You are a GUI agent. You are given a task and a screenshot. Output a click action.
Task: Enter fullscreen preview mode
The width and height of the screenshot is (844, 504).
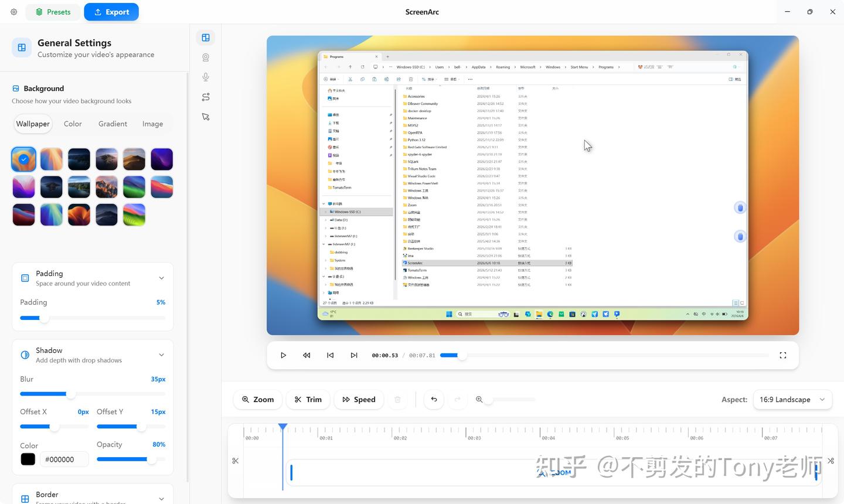tap(783, 355)
